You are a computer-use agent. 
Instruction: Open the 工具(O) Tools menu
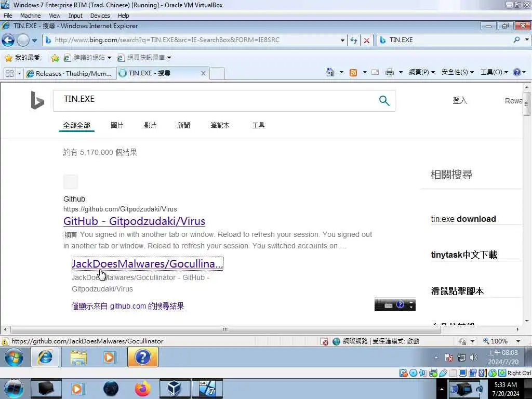[495, 72]
